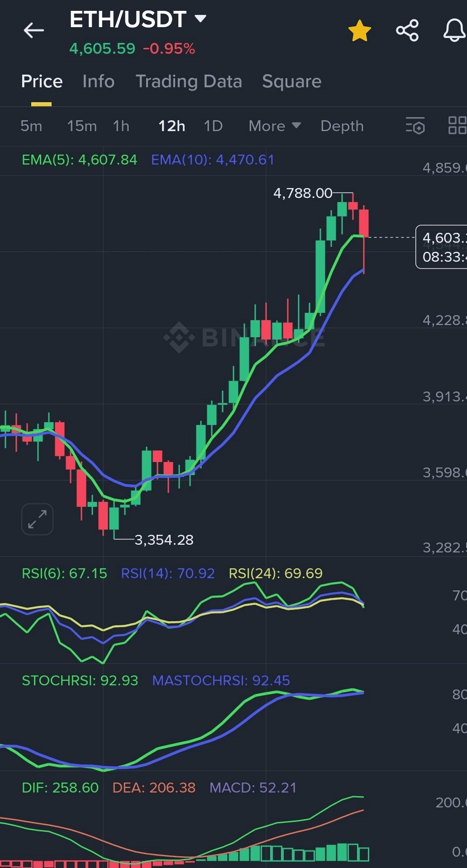The height and width of the screenshot is (868, 467).
Task: Open the Depth chart view
Action: click(x=342, y=126)
